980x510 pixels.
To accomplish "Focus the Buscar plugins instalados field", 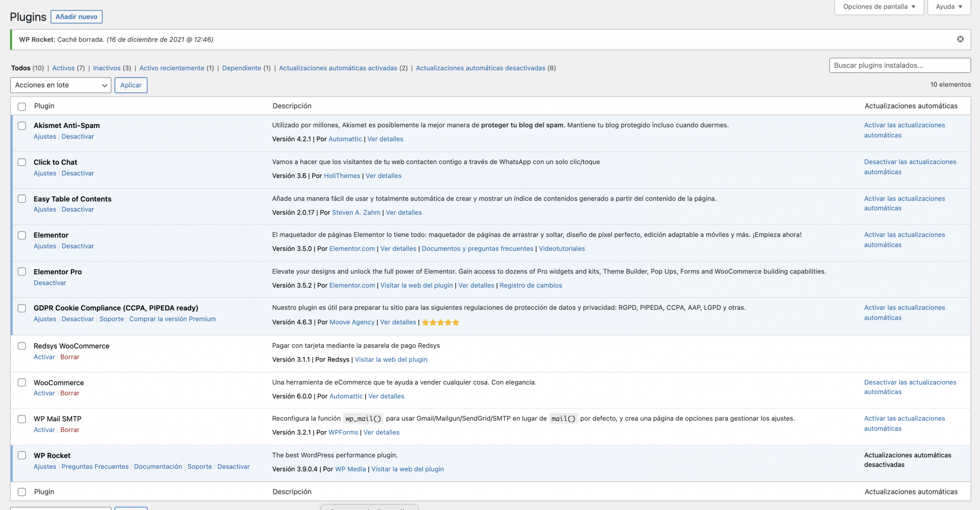I will click(x=900, y=65).
